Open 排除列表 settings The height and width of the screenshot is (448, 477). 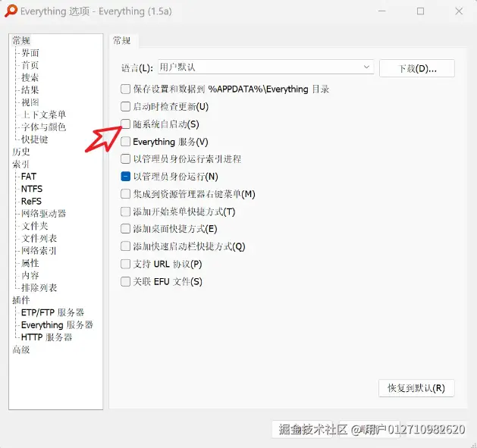point(39,288)
